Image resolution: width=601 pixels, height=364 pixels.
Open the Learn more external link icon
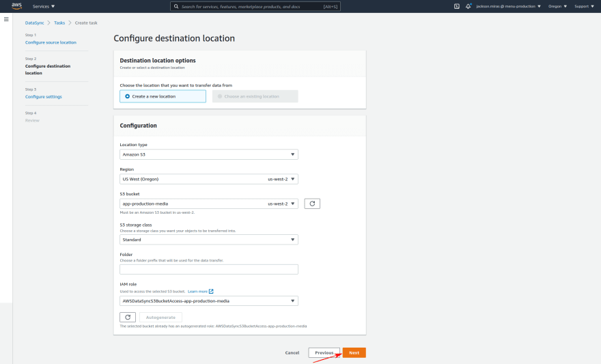tap(211, 292)
